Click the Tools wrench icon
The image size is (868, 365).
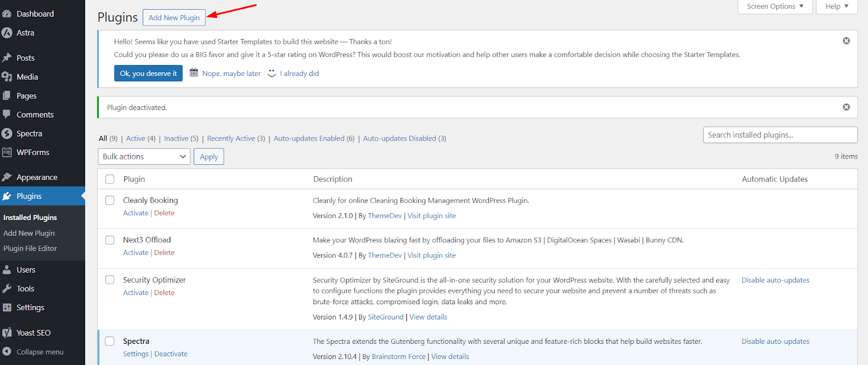pos(7,289)
